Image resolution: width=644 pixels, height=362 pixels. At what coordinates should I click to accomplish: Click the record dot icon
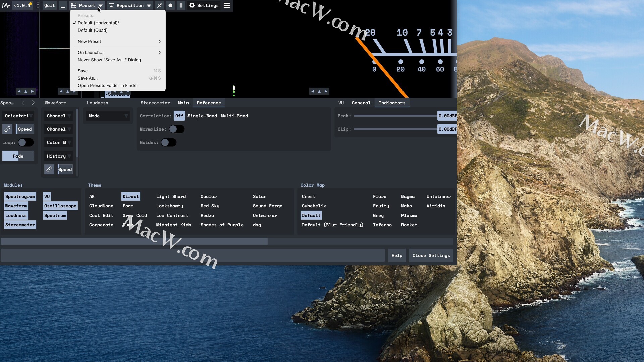click(x=170, y=5)
